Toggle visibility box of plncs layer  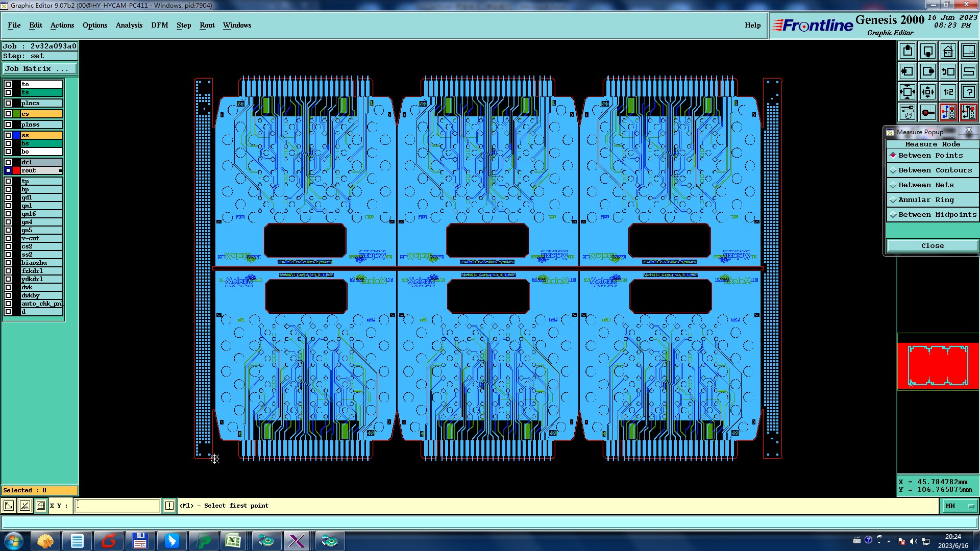tap(8, 103)
